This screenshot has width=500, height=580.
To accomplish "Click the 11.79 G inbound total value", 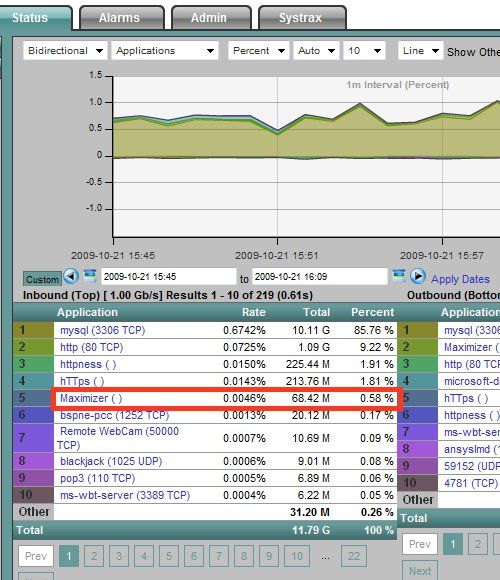I will tap(311, 530).
